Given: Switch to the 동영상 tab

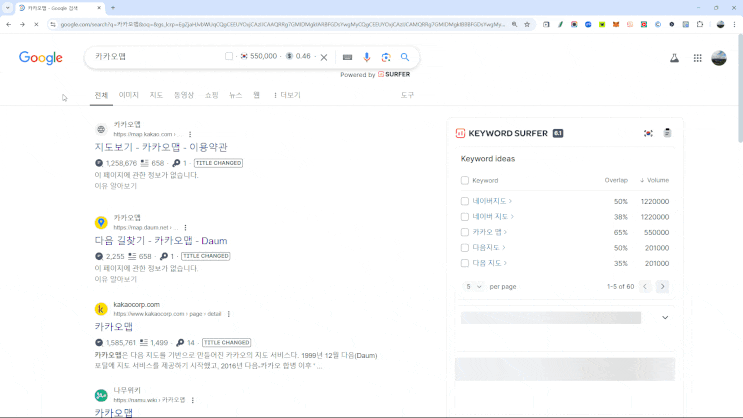Looking at the screenshot, I should pyautogui.click(x=184, y=95).
